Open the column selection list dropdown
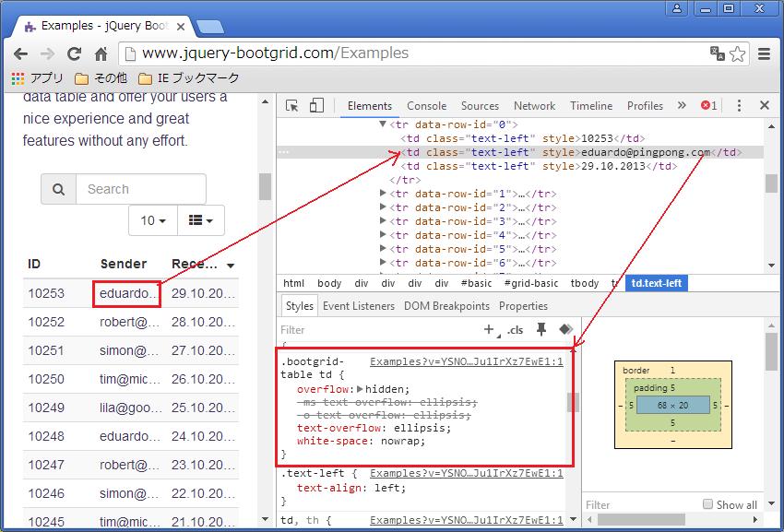The height and width of the screenshot is (532, 784). (201, 220)
